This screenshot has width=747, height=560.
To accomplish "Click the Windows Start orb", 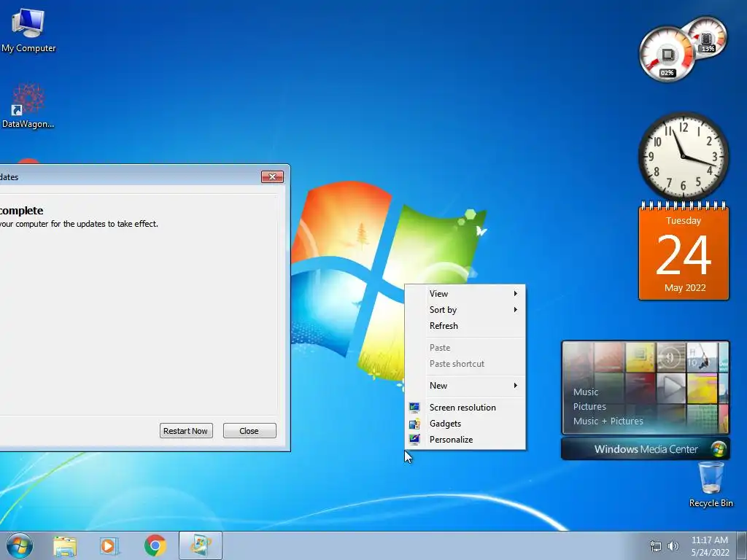I will [20, 545].
